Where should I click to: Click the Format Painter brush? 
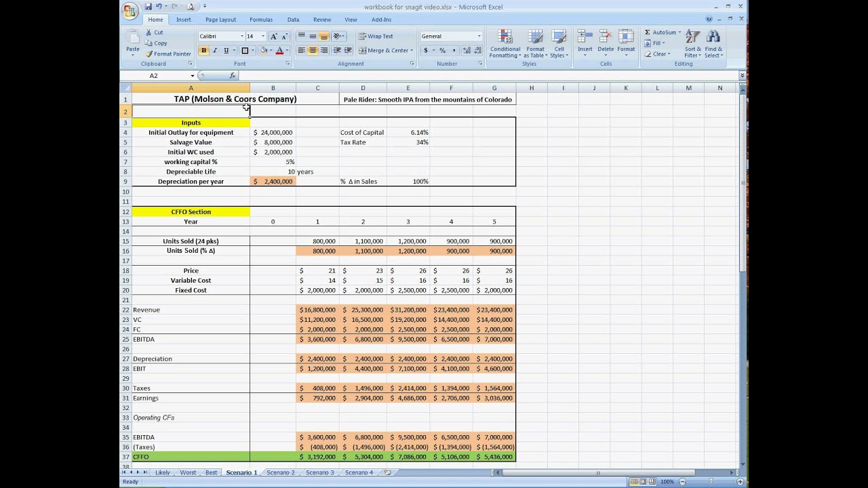point(148,54)
